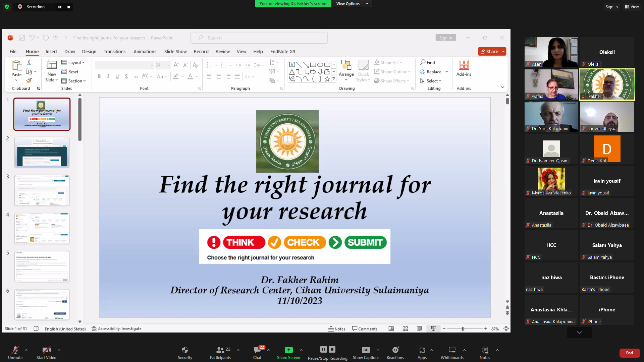
Task: Click the Start Video camera icon
Action: coord(46,350)
